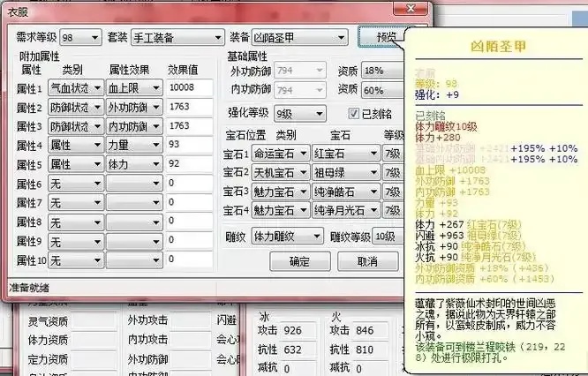This screenshot has width=588, height=376.
Task: Click the 预览 preview button
Action: 381,37
